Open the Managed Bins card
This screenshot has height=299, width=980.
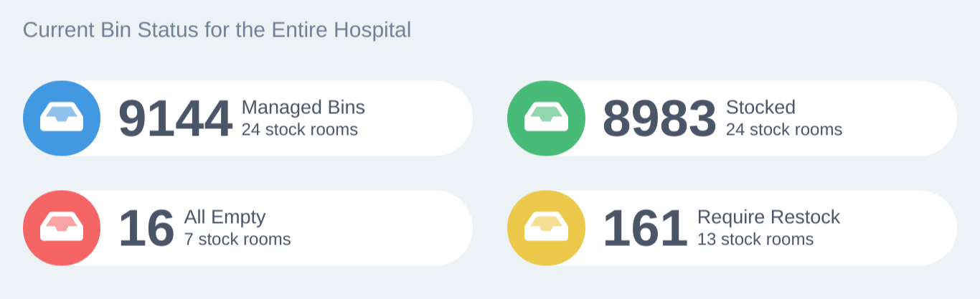tap(248, 118)
